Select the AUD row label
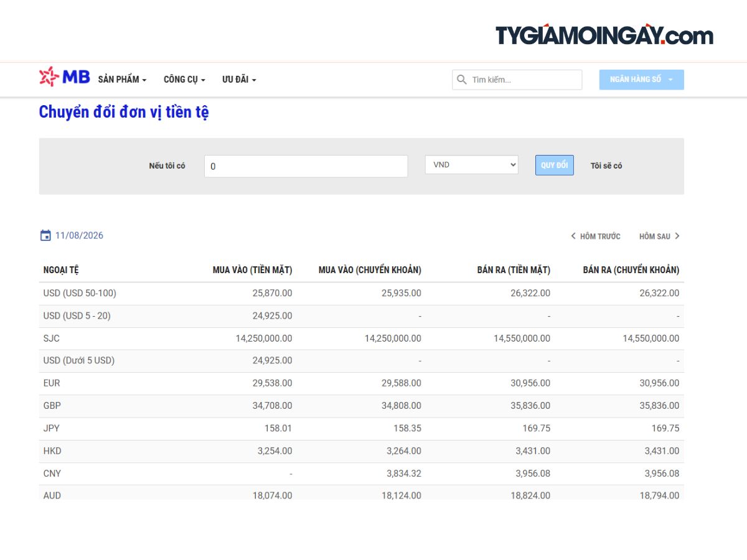 pos(52,495)
